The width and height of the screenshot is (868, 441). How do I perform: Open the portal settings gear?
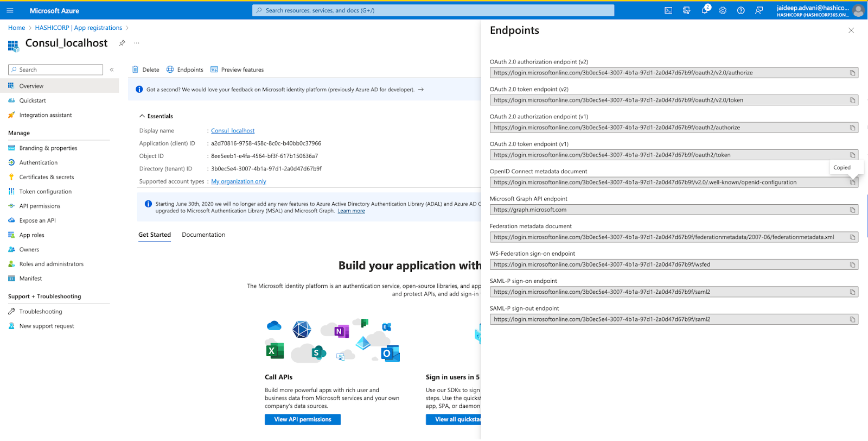point(723,10)
